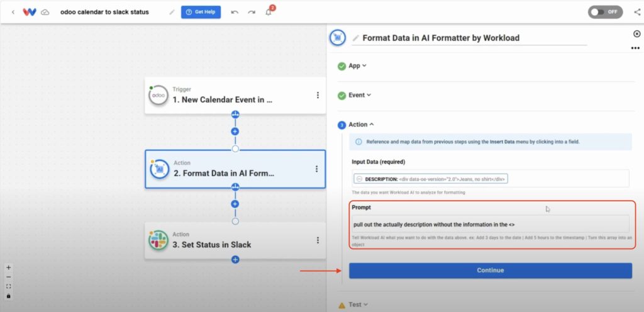Open the notifications bell

pos(269,13)
